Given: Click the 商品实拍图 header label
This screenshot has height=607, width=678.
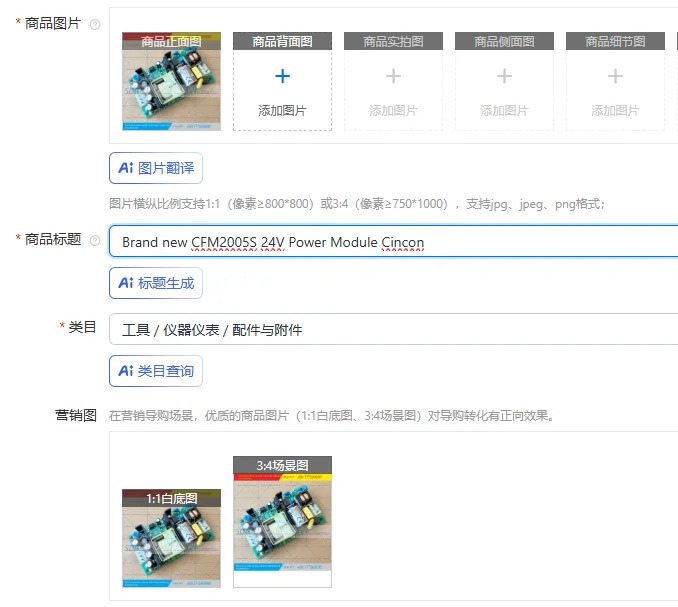Looking at the screenshot, I should tap(393, 41).
